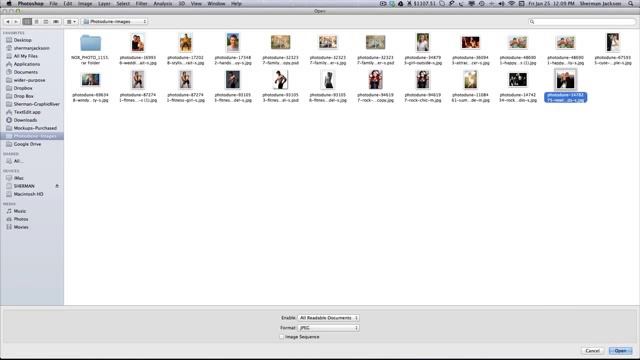Open the Window menu
Screen dimensions: 640x360
point(216,4)
